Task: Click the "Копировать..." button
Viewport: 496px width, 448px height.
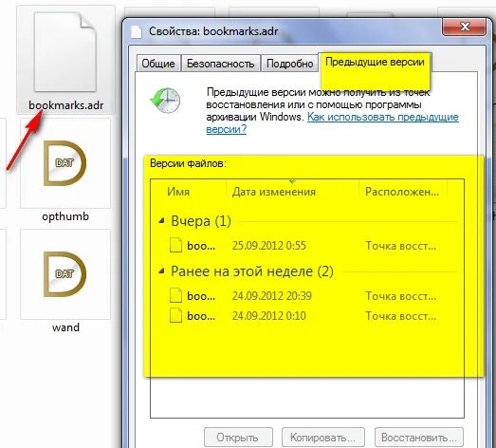Action: pyautogui.click(x=323, y=438)
